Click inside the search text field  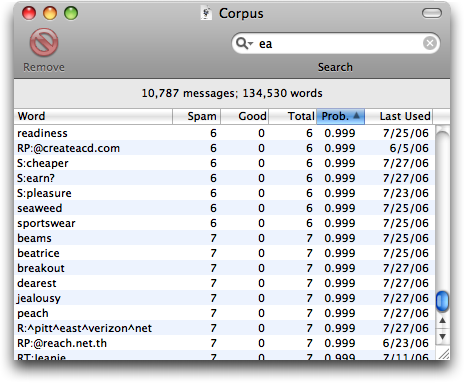(338, 43)
